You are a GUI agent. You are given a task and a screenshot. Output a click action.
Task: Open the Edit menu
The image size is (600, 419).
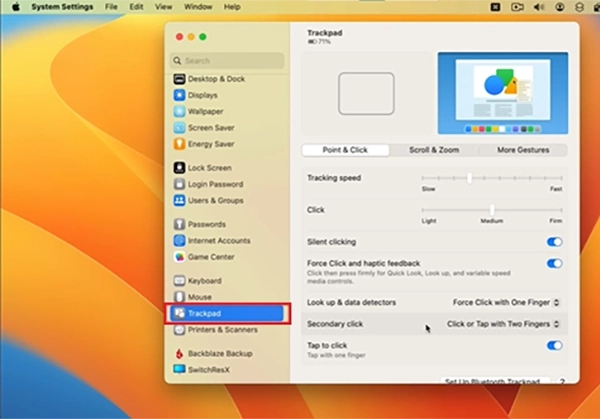click(x=136, y=7)
